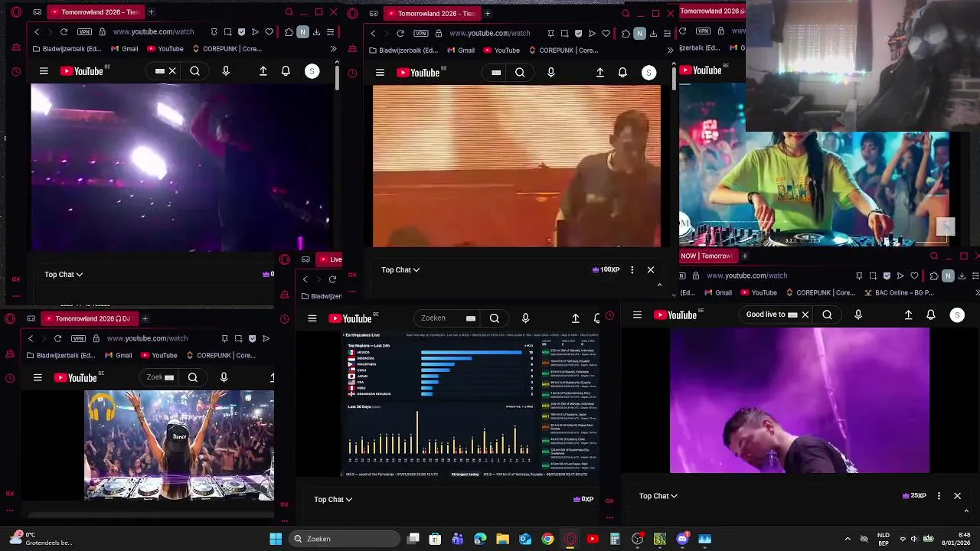Image resolution: width=980 pixels, height=551 pixels.
Task: Toggle ad blocker shield in orange-lit DJ window
Action: click(578, 34)
